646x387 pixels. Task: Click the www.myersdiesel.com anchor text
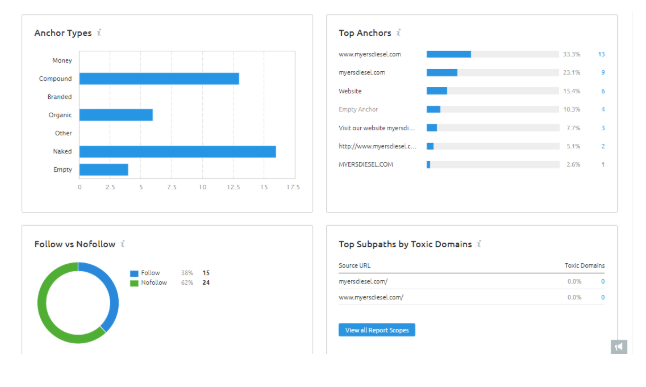tap(370, 54)
